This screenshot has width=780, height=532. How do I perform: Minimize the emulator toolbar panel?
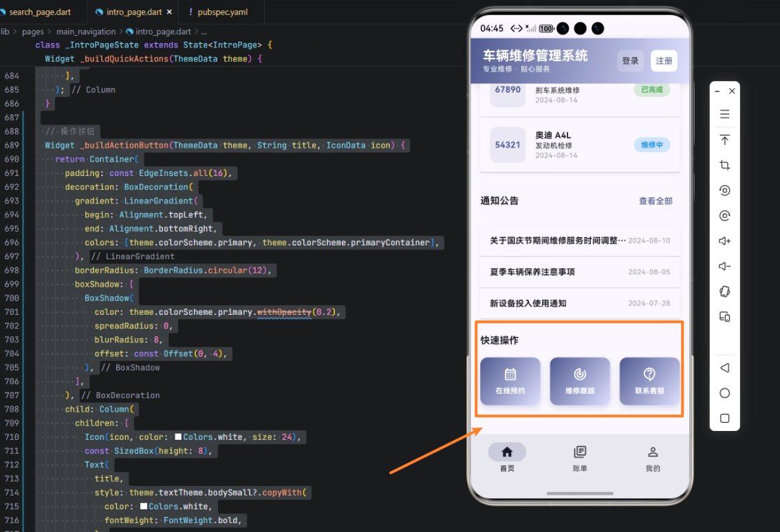click(717, 91)
